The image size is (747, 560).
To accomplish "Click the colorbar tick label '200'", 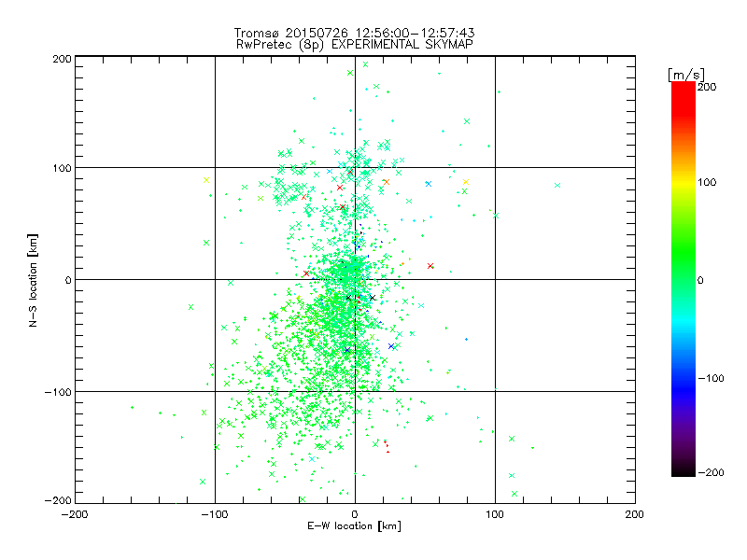I will click(707, 87).
